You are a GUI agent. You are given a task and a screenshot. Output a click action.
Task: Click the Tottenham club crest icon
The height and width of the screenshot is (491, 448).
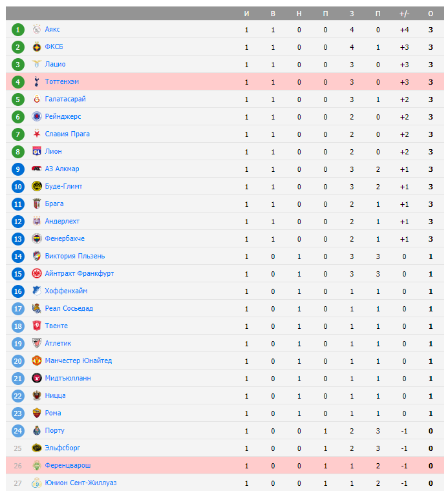point(37,81)
